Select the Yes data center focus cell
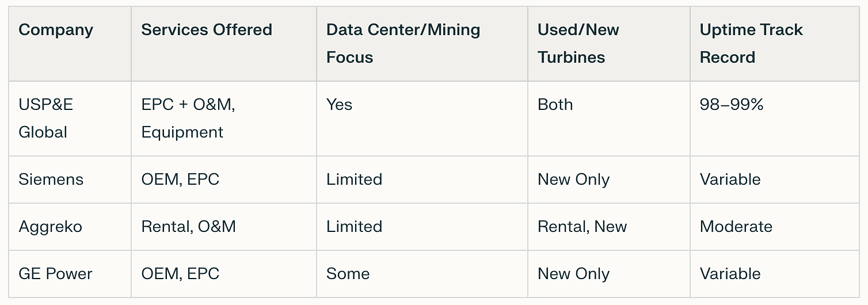Screen dimensions: 868x305 (x=339, y=105)
